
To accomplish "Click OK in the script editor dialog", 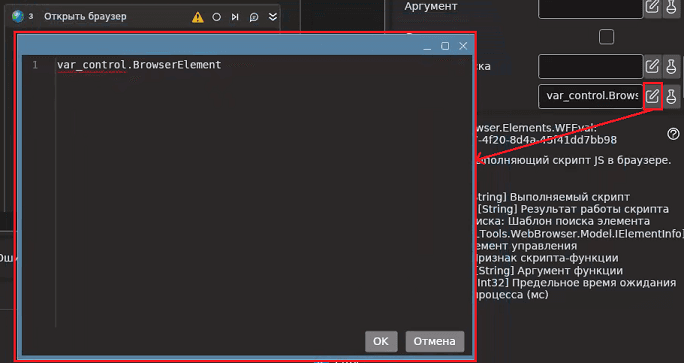I will (381, 341).
